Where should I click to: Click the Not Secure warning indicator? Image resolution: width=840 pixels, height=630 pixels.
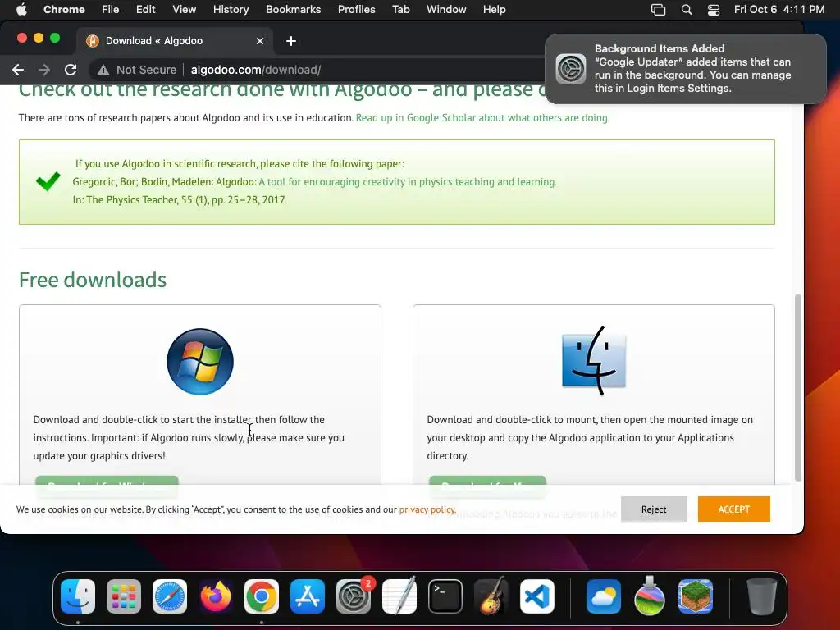(137, 70)
